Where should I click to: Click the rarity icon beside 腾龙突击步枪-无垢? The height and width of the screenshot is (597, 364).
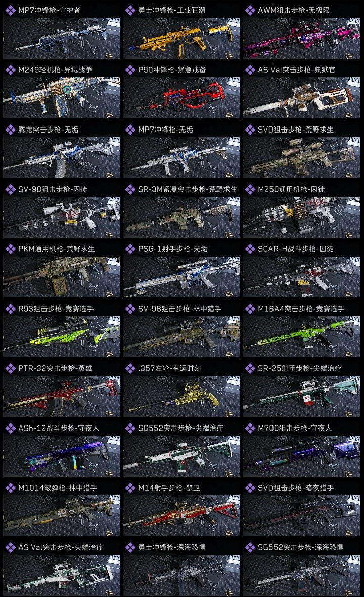(x=10, y=130)
